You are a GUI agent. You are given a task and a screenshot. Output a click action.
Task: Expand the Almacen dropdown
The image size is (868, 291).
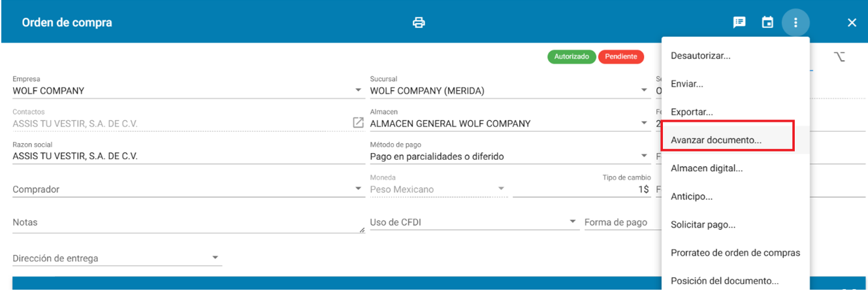click(x=644, y=123)
